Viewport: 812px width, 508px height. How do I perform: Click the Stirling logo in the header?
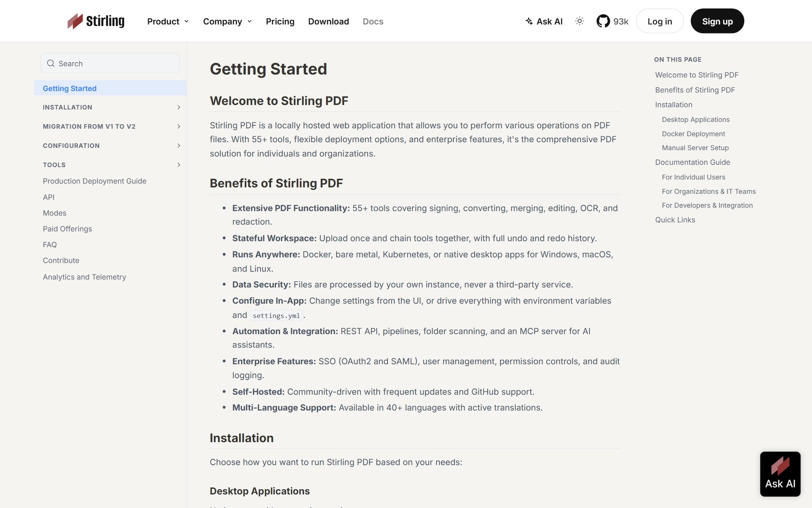coord(96,21)
